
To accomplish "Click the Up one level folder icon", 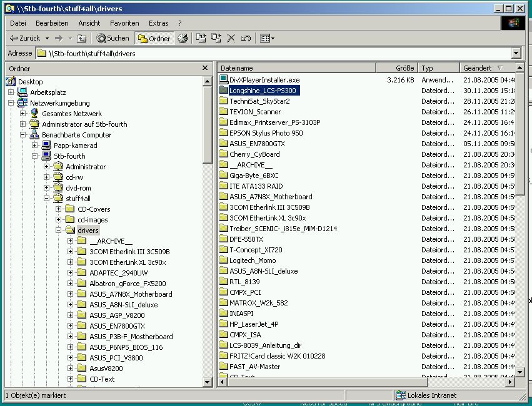I will pyautogui.click(x=81, y=39).
